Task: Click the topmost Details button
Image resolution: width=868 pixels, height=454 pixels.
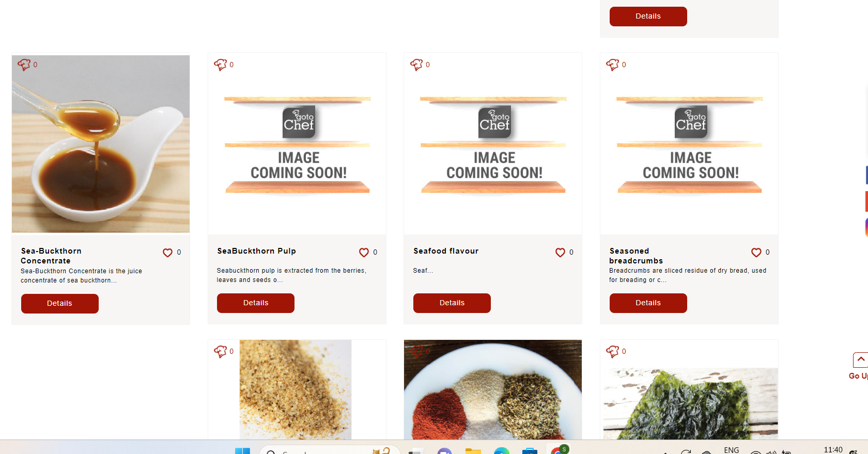Action: click(x=648, y=17)
